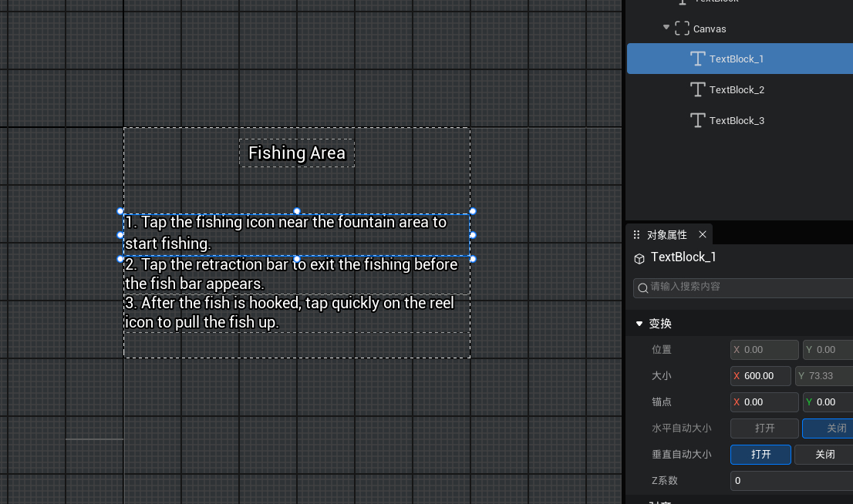
Task: Turn on 垂直自动大小 with 打开
Action: pos(760,454)
